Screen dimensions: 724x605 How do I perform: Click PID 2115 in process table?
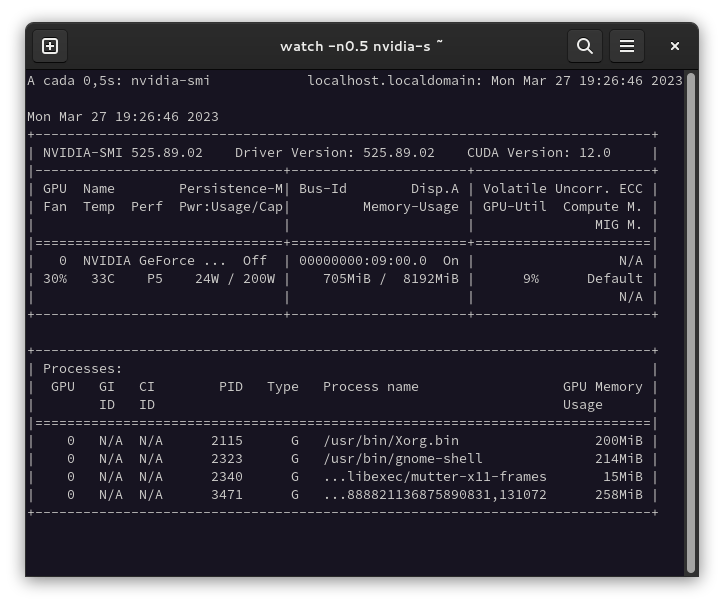pyautogui.click(x=227, y=440)
